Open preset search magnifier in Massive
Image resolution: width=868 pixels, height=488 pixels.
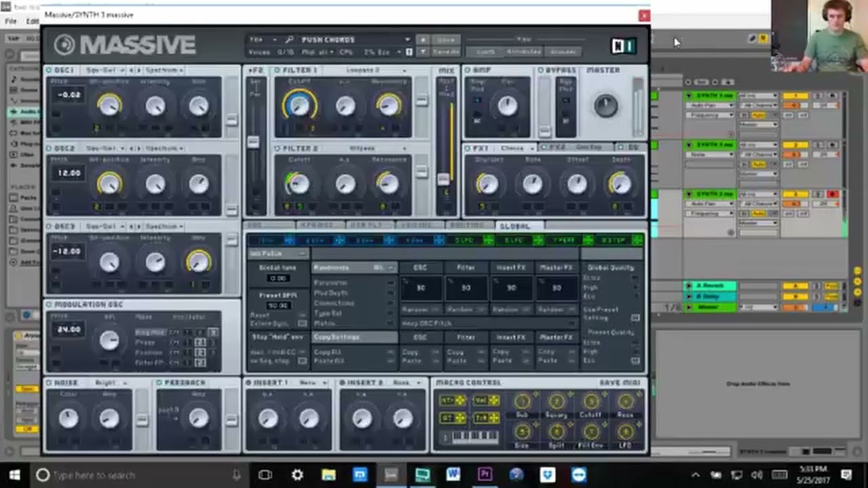[x=290, y=40]
